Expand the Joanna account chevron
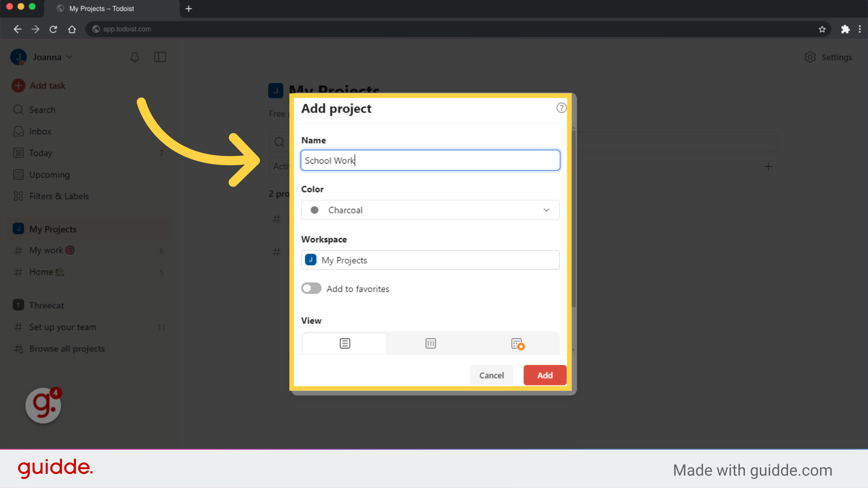 [69, 57]
